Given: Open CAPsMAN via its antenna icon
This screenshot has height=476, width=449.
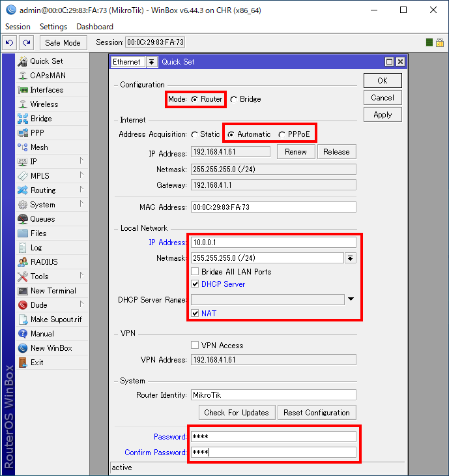Looking at the screenshot, I should (x=23, y=76).
